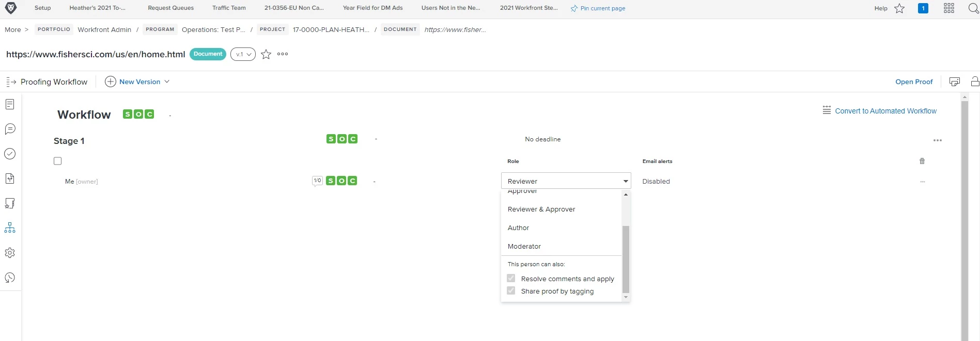Click Open Proof link
The height and width of the screenshot is (341, 980).
click(914, 82)
